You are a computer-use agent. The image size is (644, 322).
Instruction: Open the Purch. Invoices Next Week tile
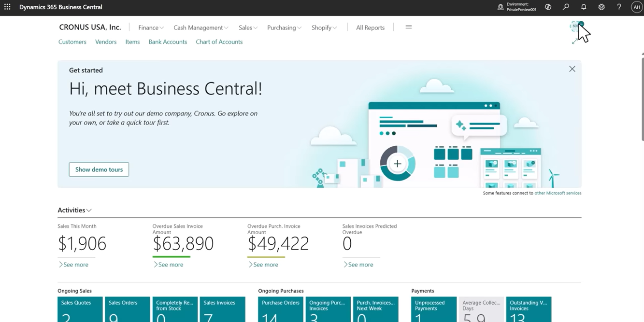coord(376,309)
